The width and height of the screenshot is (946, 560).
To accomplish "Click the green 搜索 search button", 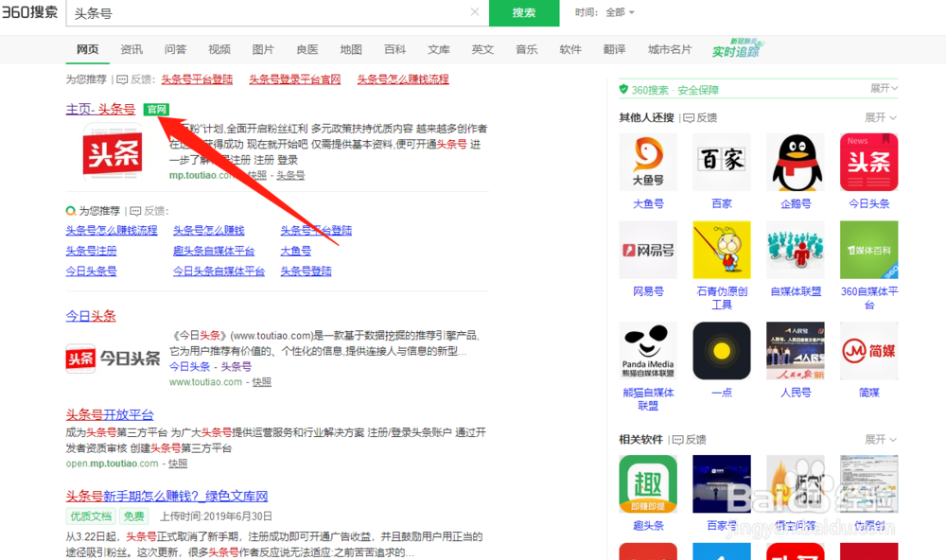I will click(522, 13).
